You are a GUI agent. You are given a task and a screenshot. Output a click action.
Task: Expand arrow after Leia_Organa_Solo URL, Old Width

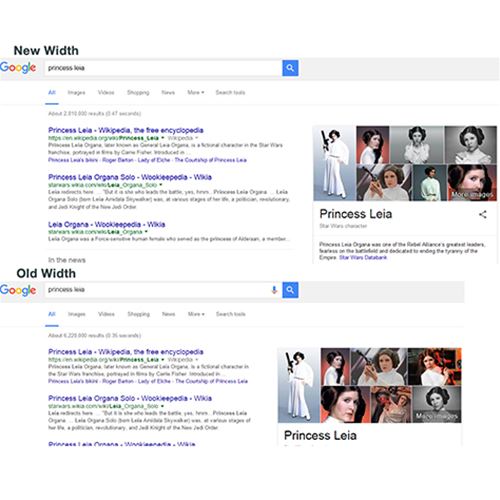coord(162,406)
